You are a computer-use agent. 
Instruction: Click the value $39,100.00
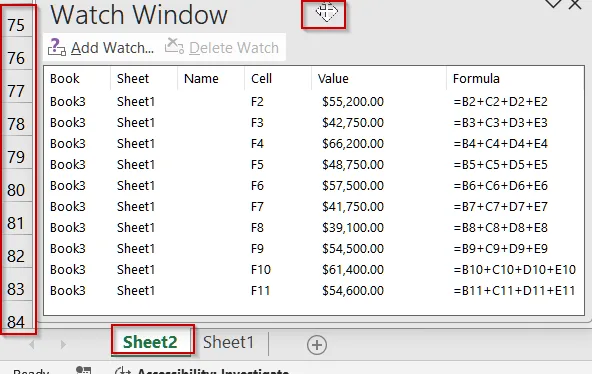point(353,228)
